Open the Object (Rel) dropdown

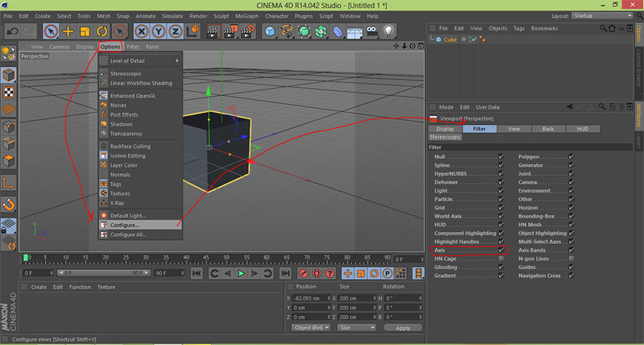pos(311,328)
